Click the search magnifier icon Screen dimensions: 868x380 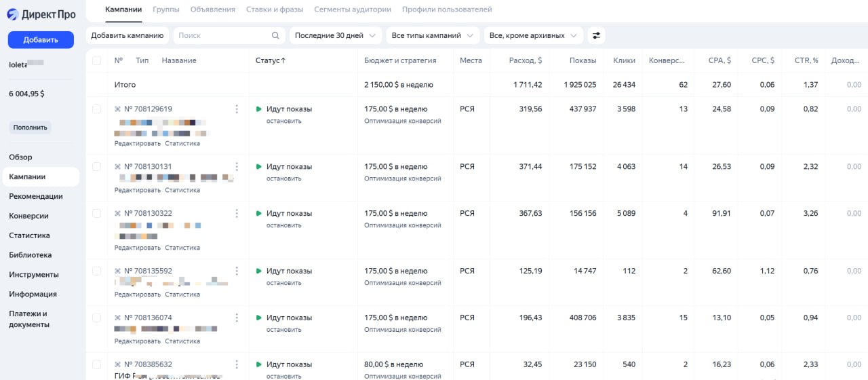[275, 36]
